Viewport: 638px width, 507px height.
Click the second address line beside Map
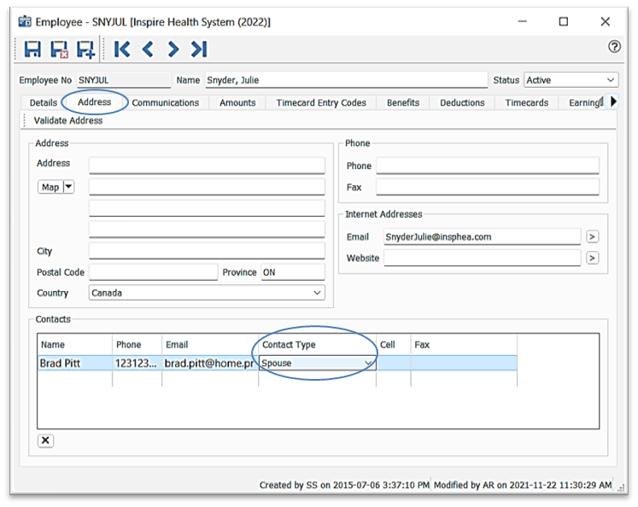207,187
